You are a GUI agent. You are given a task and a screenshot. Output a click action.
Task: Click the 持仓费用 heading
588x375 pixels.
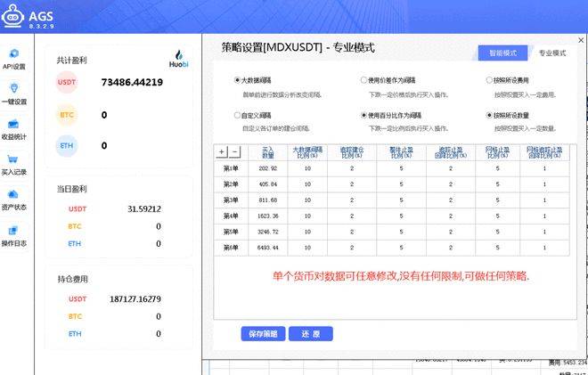click(x=73, y=279)
